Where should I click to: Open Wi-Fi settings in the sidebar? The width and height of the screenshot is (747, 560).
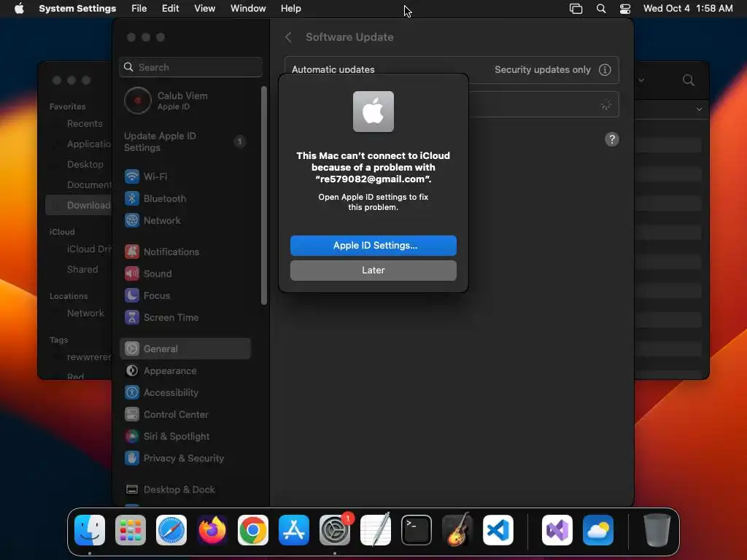[185, 176]
